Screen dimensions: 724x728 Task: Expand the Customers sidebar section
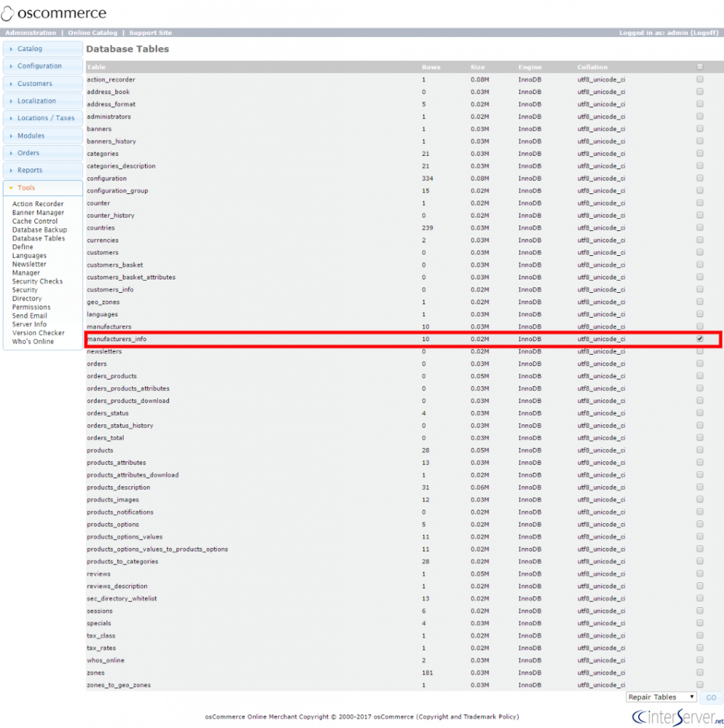tap(43, 84)
